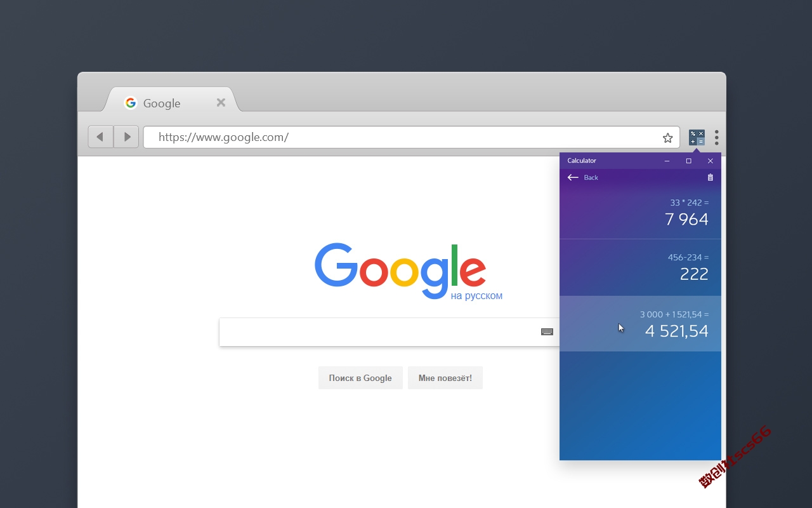Viewport: 812px width, 508px height.
Task: Close the Google tab
Action: click(x=221, y=103)
